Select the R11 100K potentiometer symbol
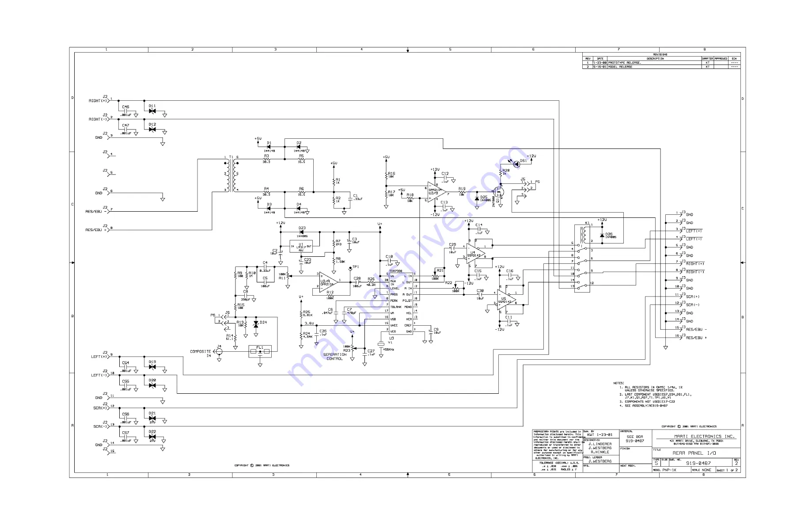The width and height of the screenshot is (812, 525). (x=288, y=277)
